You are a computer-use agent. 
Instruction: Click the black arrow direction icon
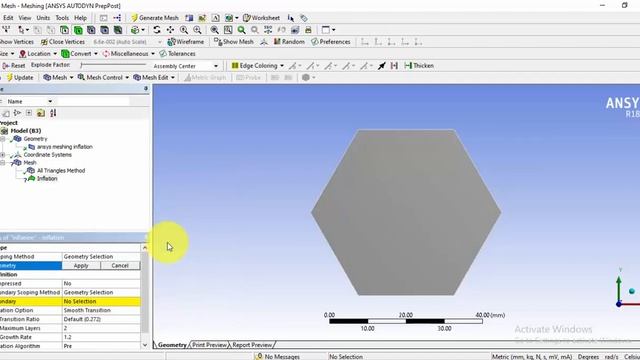(x=382, y=66)
